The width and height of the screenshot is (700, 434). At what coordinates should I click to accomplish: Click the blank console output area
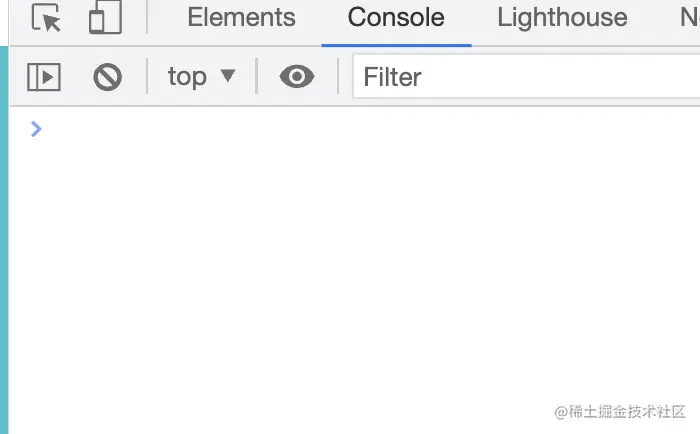click(354, 268)
